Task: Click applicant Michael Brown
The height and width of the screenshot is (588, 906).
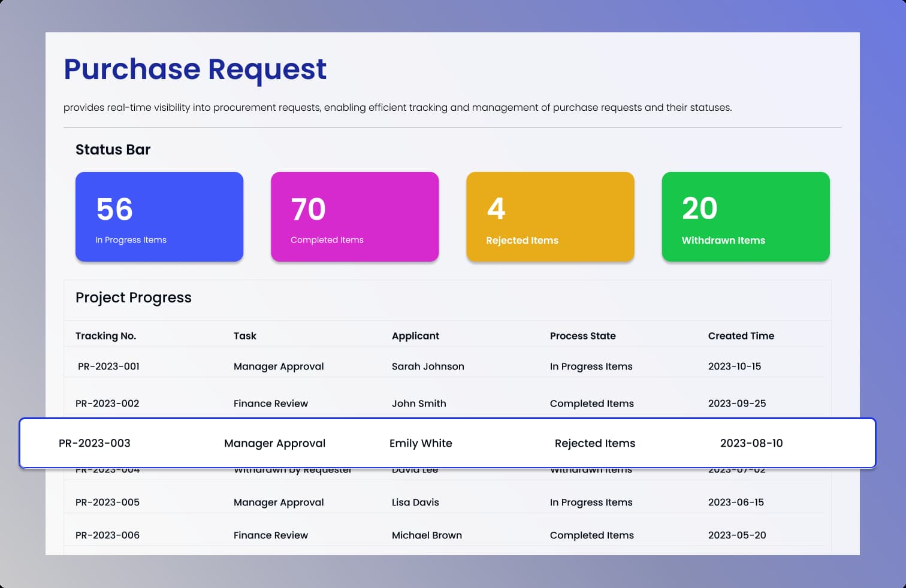Action: [x=427, y=535]
